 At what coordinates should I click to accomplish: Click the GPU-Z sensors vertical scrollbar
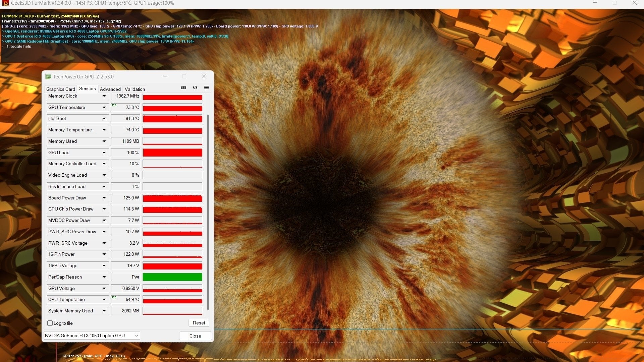coord(208,212)
